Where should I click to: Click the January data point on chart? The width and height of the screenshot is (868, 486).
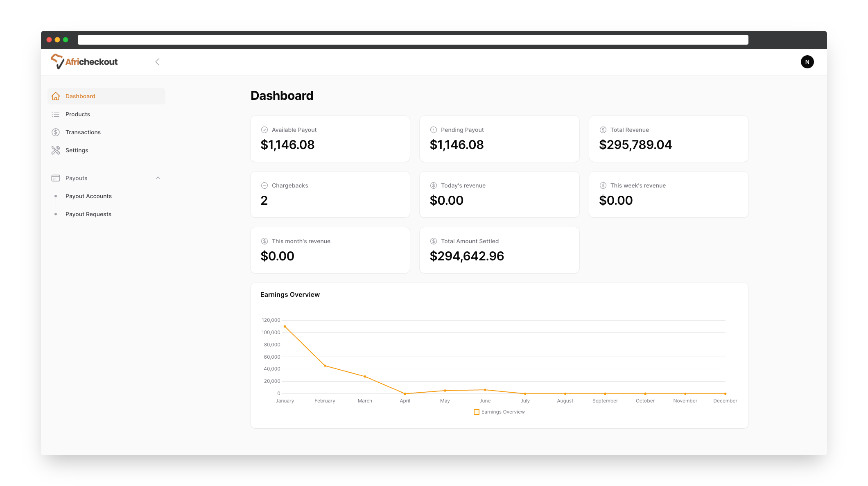[x=285, y=326]
